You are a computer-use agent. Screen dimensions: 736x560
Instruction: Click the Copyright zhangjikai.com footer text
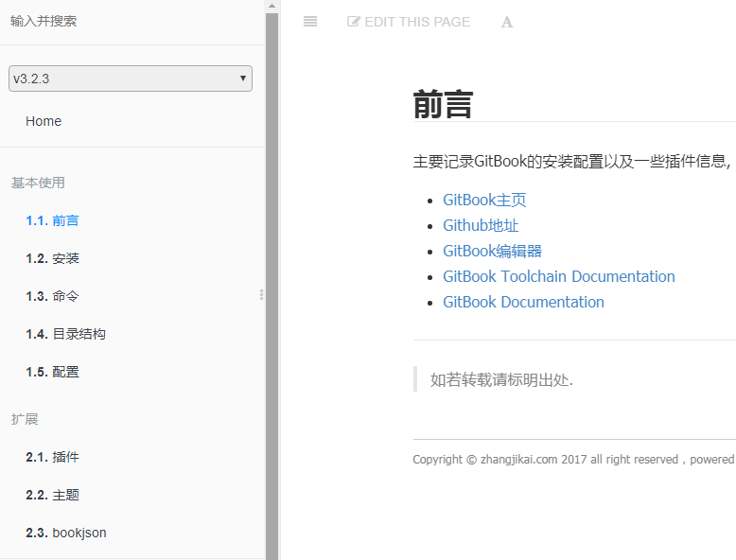(573, 459)
